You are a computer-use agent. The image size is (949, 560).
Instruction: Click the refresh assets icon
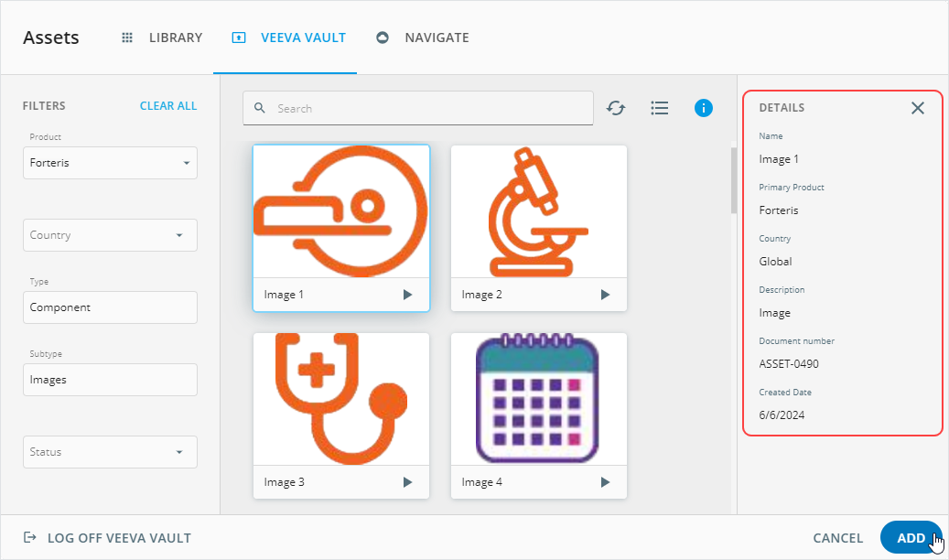coord(616,108)
